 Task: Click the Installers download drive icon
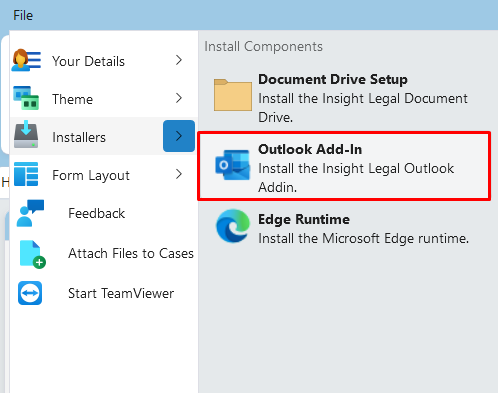point(26,135)
